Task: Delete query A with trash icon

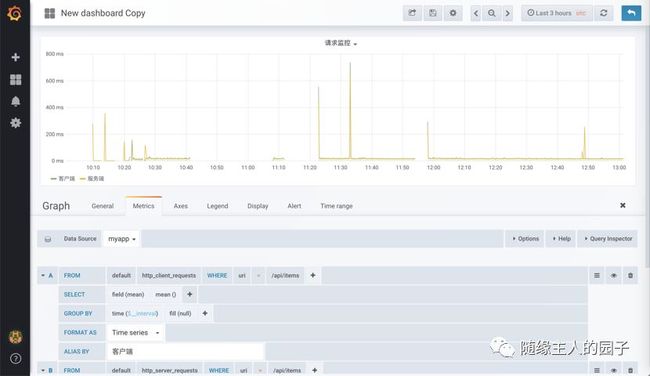Action: (x=630, y=275)
